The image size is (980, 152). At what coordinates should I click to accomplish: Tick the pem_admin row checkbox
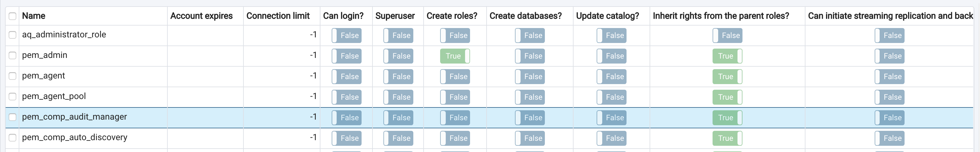point(12,55)
